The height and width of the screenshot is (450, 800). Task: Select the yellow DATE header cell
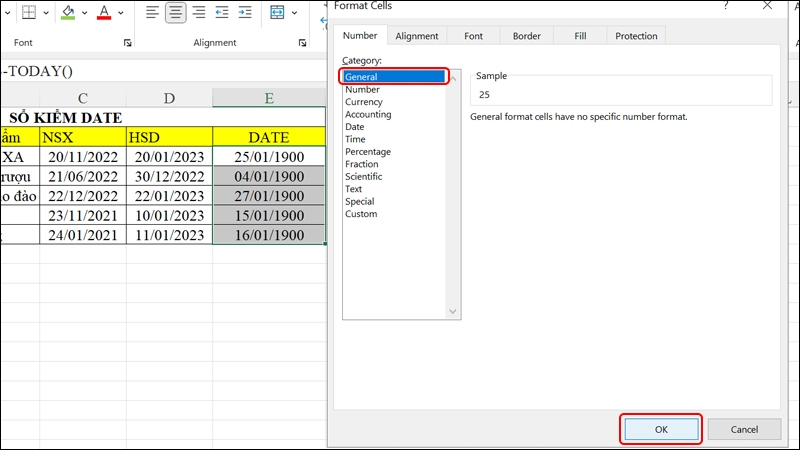[269, 137]
